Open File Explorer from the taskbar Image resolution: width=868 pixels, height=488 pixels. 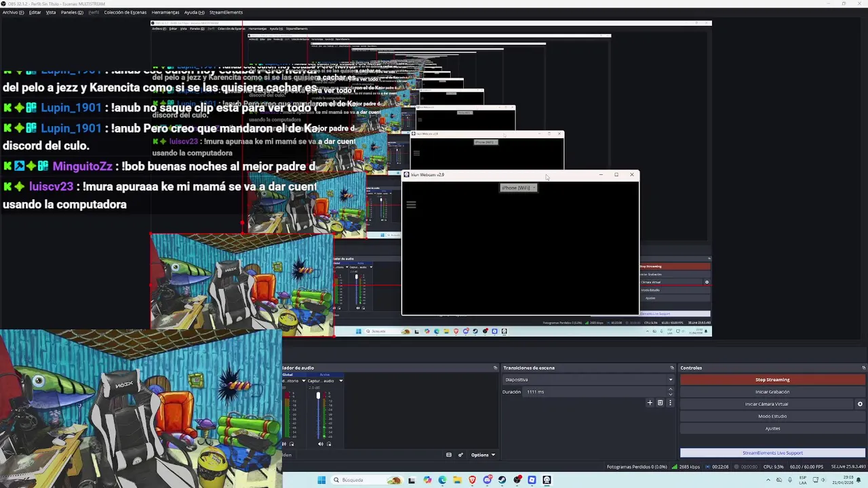pos(457,480)
